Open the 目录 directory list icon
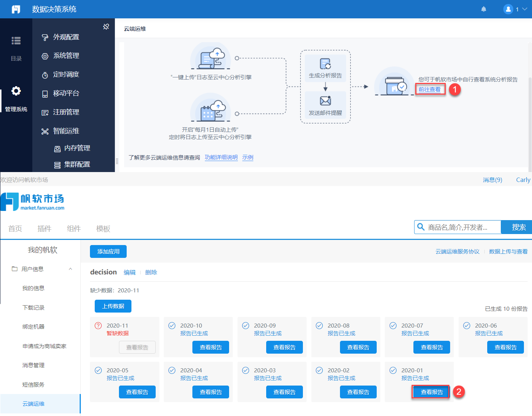 16,40
